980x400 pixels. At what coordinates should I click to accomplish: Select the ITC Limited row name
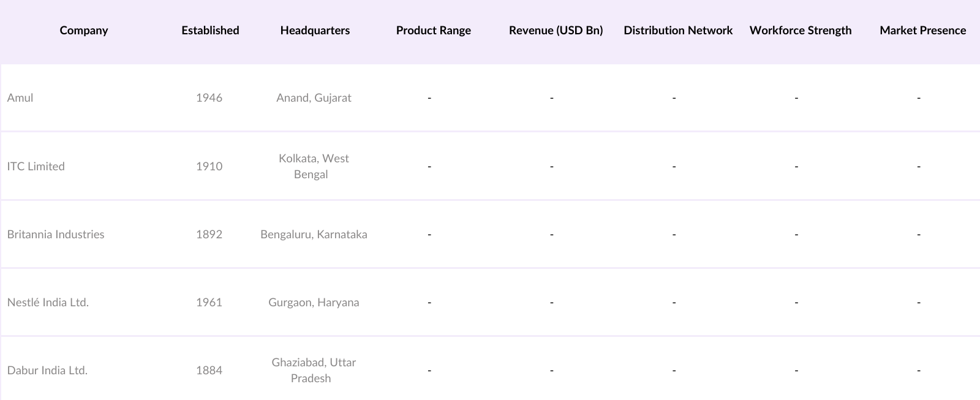pyautogui.click(x=36, y=167)
